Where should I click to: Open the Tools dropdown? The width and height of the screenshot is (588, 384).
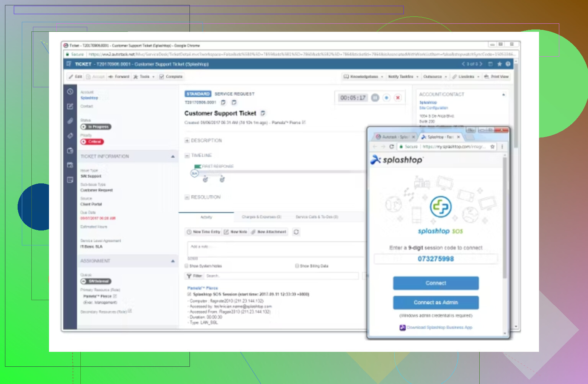[144, 77]
